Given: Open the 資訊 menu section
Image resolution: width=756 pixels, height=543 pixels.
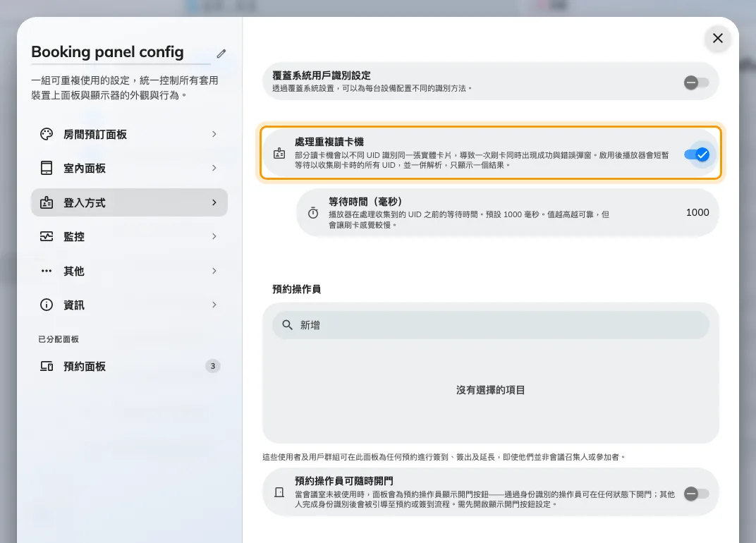Looking at the screenshot, I should (x=129, y=305).
